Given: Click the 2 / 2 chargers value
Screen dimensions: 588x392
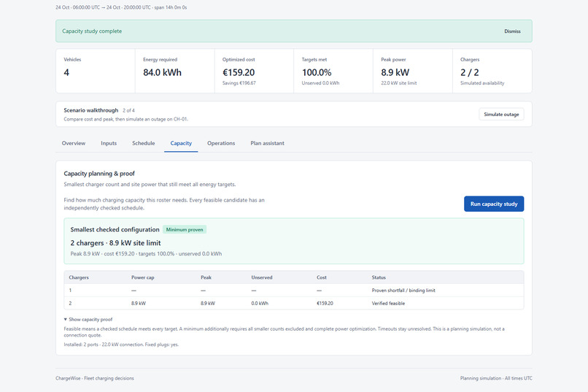Looking at the screenshot, I should coord(470,72).
